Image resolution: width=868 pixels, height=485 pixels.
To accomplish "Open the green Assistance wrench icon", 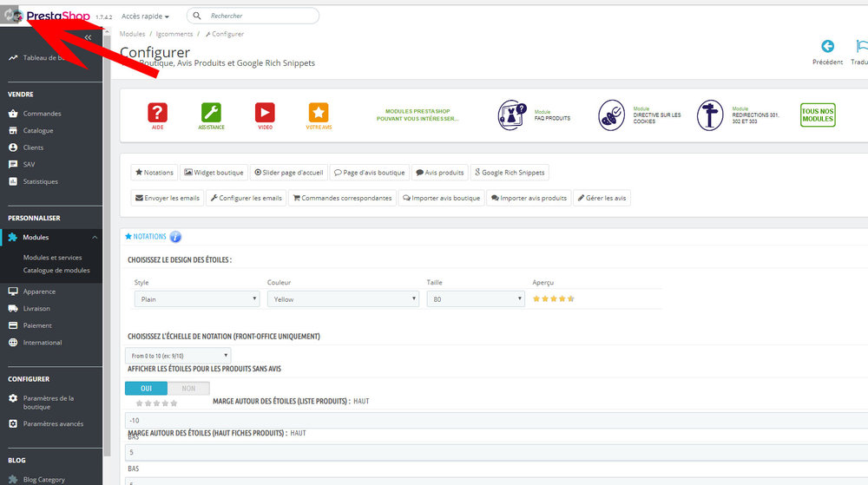I will [x=211, y=113].
